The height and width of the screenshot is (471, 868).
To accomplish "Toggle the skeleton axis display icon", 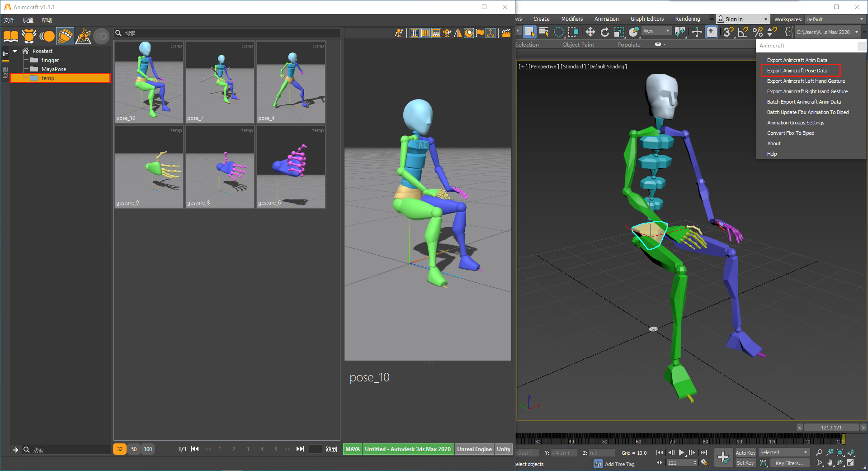I will (x=491, y=33).
